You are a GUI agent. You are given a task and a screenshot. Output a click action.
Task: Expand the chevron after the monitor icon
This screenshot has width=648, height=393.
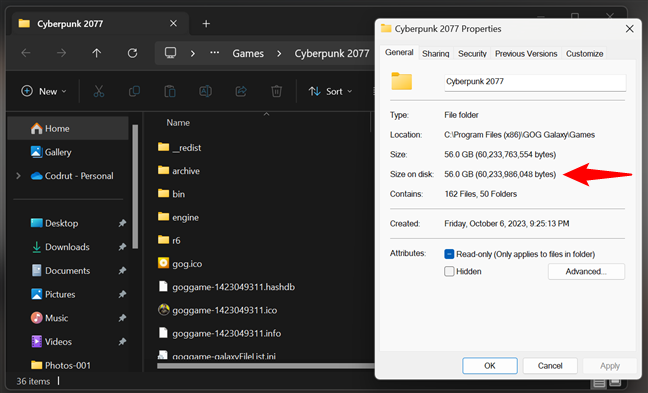tap(193, 53)
